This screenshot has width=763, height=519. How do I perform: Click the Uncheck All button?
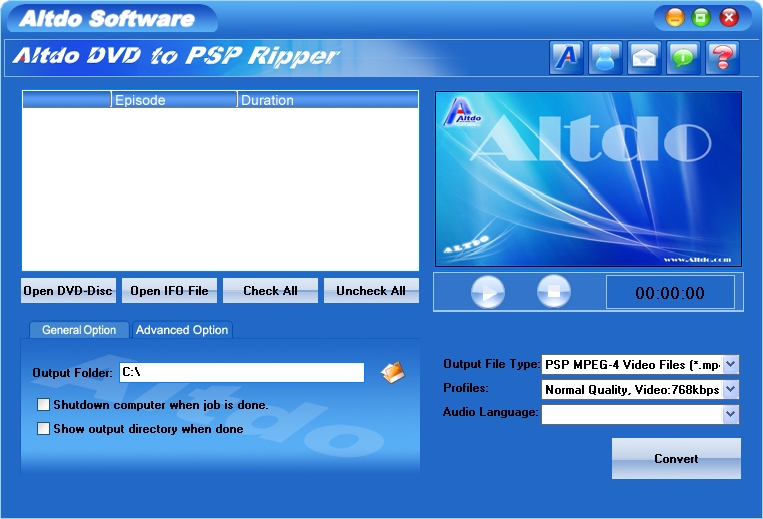tap(371, 290)
